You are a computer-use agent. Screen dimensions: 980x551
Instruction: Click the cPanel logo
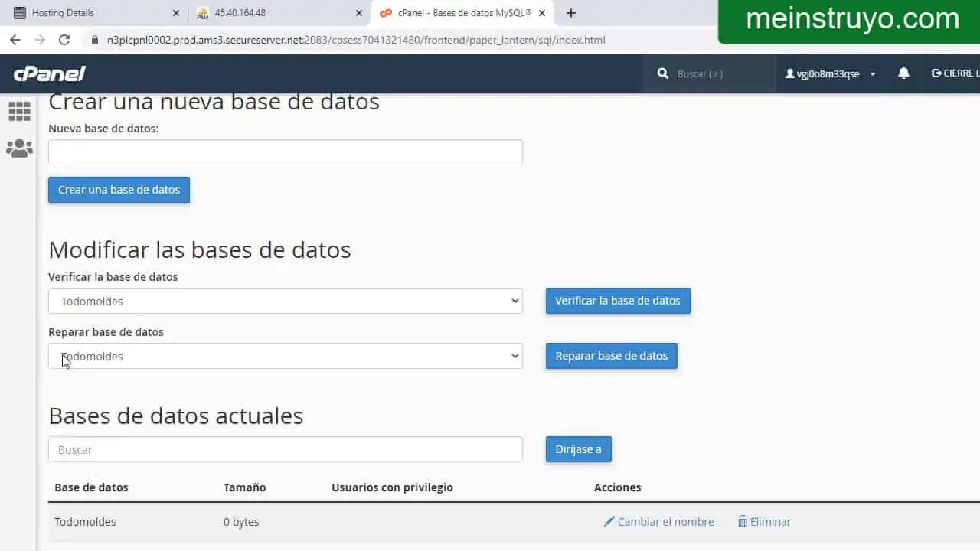click(49, 73)
